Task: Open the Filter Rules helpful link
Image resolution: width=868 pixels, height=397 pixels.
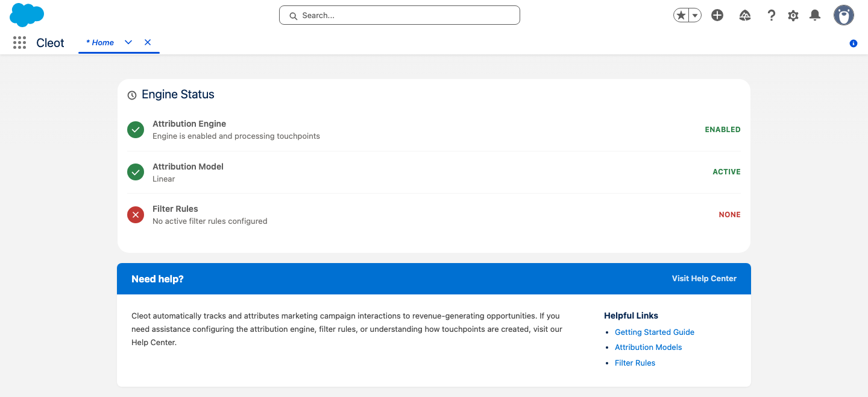Action: (x=635, y=363)
